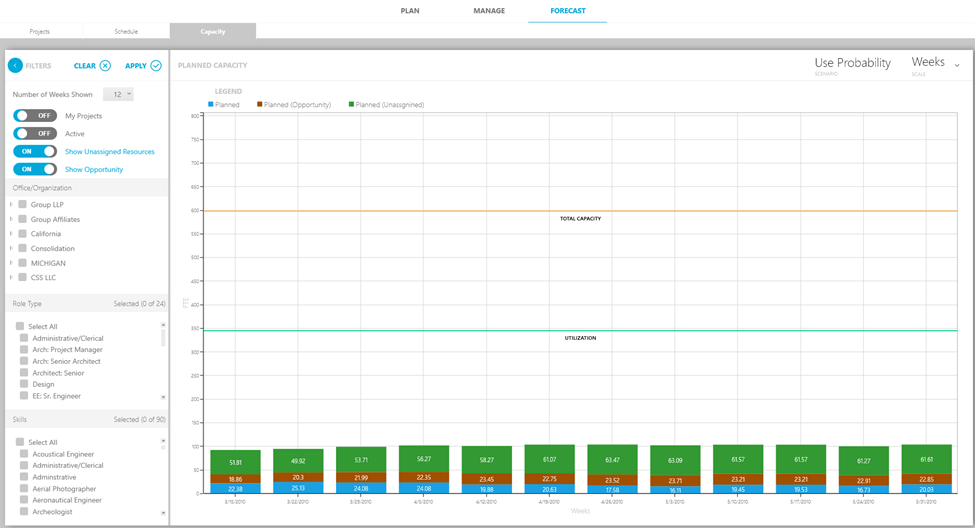The image size is (975, 528).
Task: Disable the Show Opportunity toggle
Action: coord(35,170)
